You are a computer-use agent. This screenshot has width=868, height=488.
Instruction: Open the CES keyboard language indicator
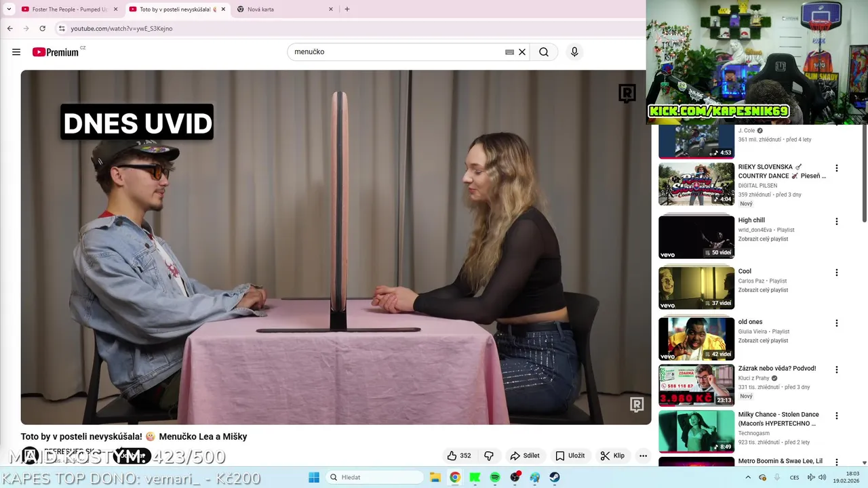794,477
